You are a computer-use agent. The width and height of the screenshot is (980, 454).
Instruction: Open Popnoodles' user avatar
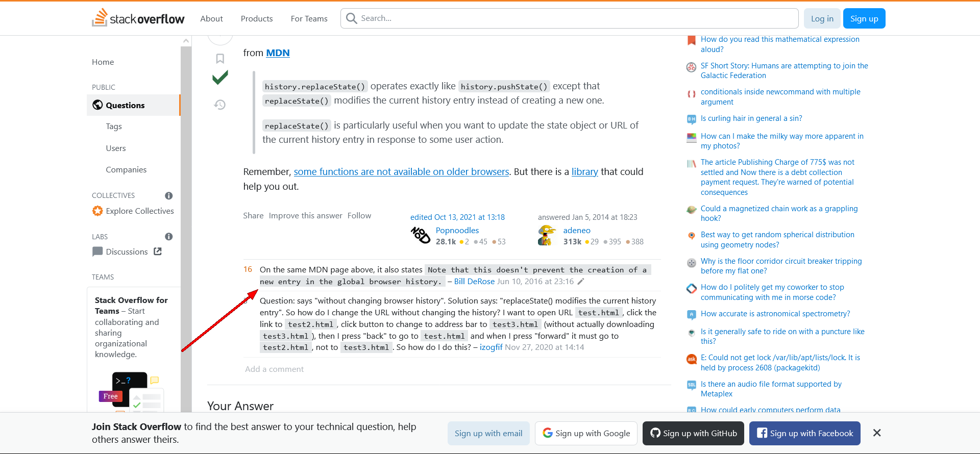pyautogui.click(x=420, y=236)
